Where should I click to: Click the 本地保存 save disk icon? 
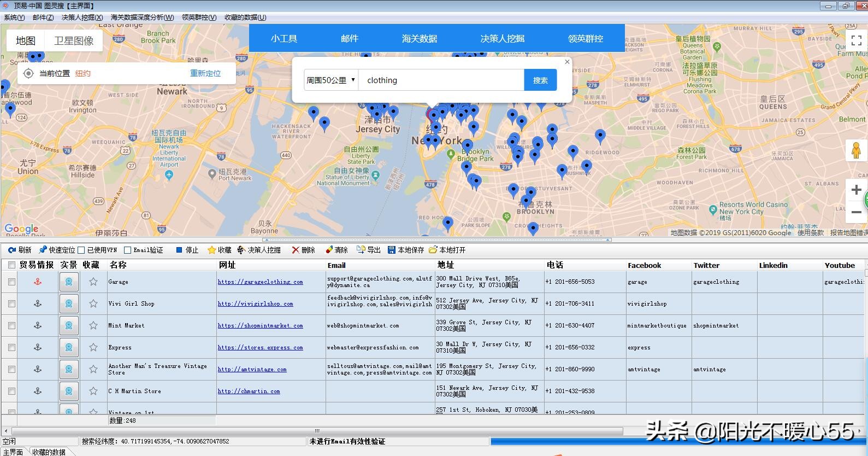click(x=392, y=250)
